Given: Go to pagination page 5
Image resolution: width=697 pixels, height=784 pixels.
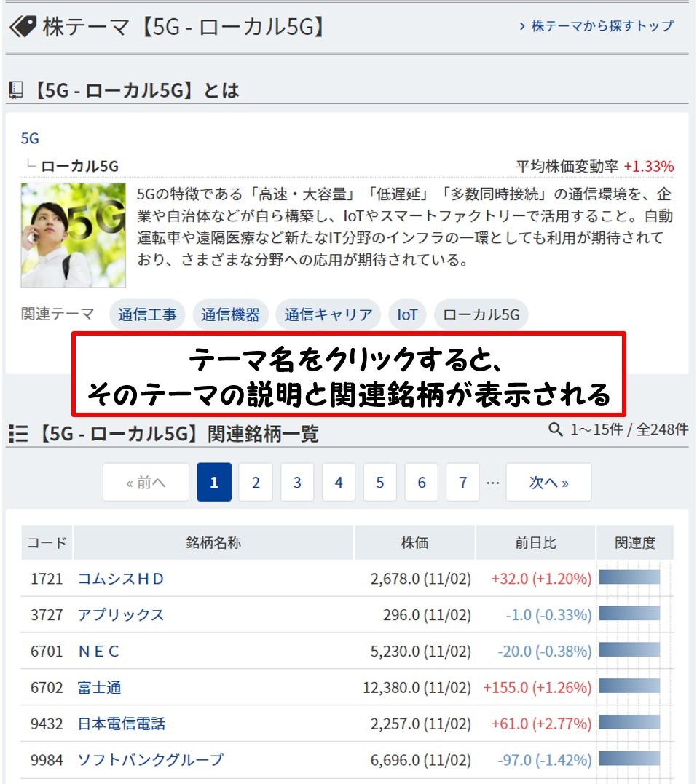Looking at the screenshot, I should (x=380, y=482).
